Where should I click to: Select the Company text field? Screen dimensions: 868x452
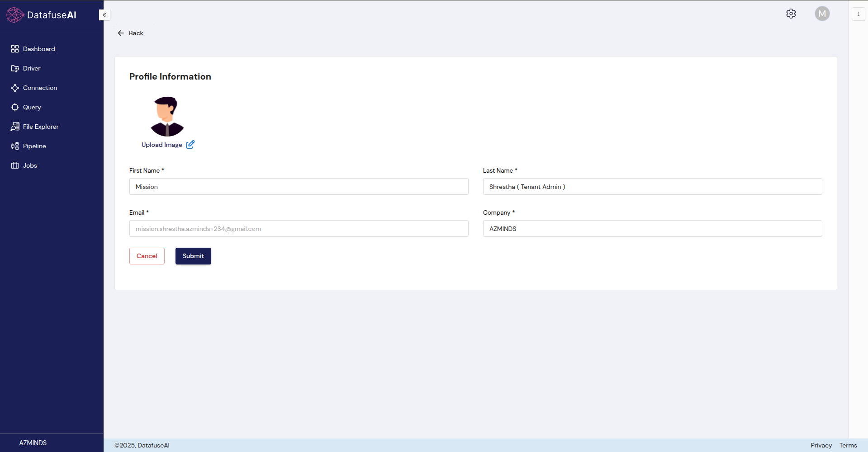pyautogui.click(x=652, y=229)
